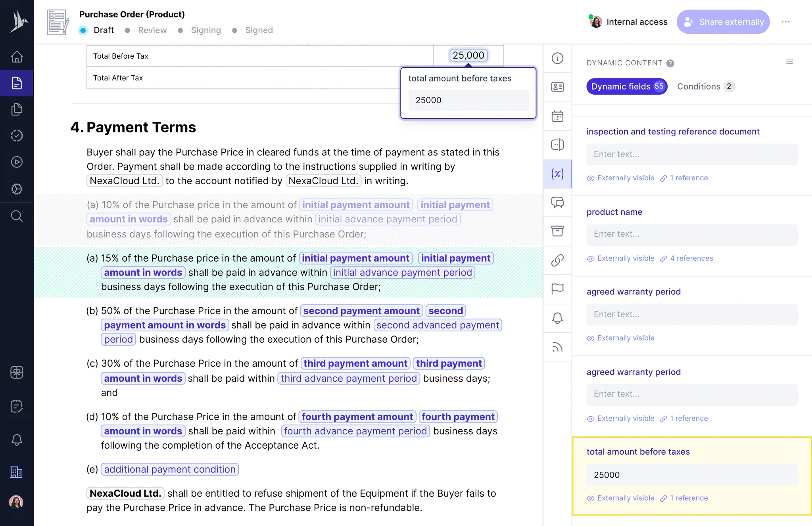The height and width of the screenshot is (526, 812).
Task: Open the archive box icon
Action: coord(557,231)
